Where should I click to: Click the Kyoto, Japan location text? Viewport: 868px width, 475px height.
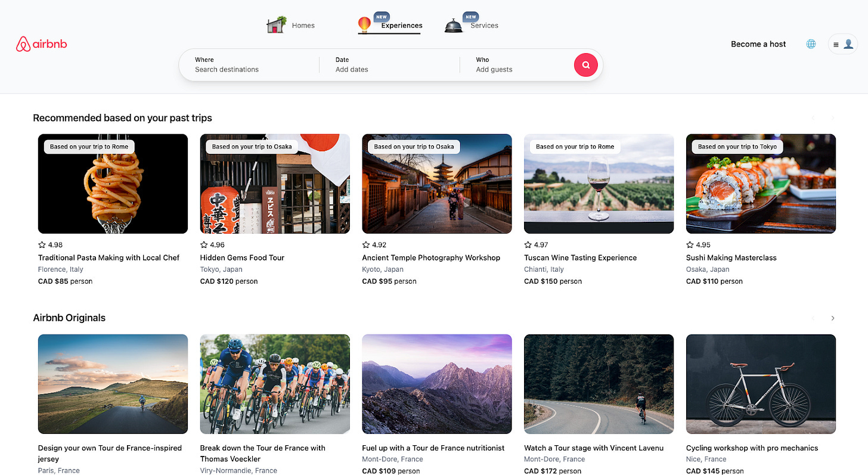point(383,269)
